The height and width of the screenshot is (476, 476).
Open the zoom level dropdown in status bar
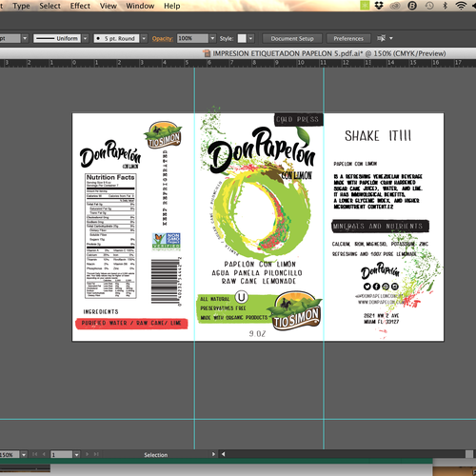point(24,455)
